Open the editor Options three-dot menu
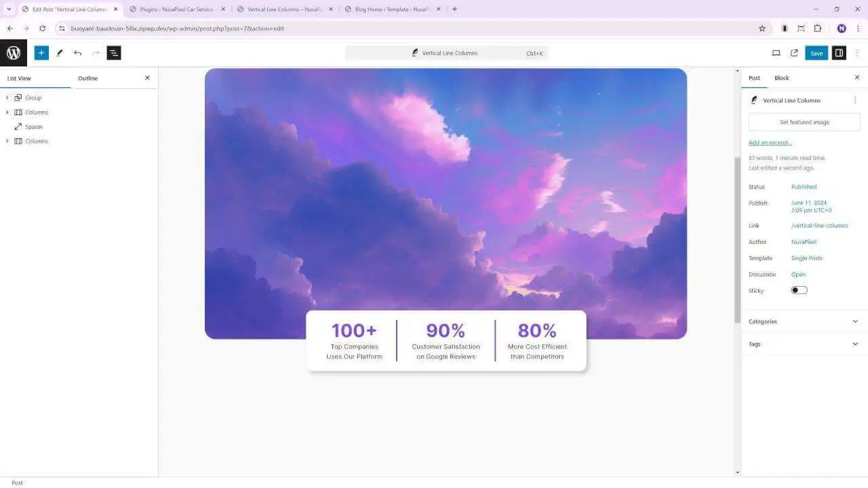This screenshot has height=488, width=868. click(x=857, y=53)
